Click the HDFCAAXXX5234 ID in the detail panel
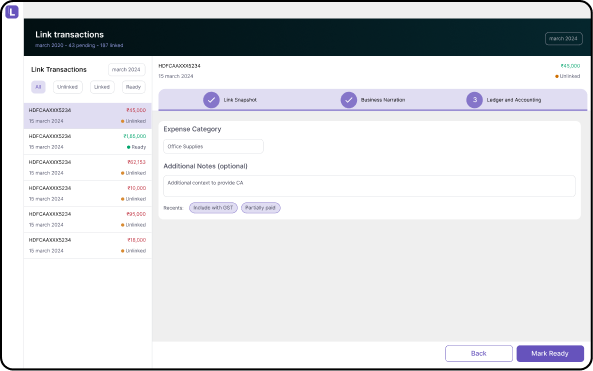 [179, 66]
